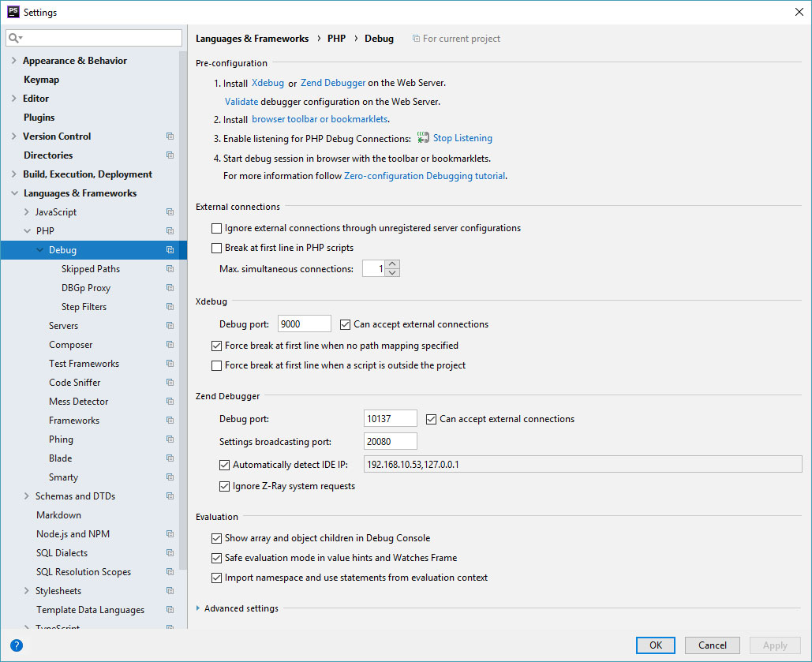Open Keymap settings page

(41, 80)
